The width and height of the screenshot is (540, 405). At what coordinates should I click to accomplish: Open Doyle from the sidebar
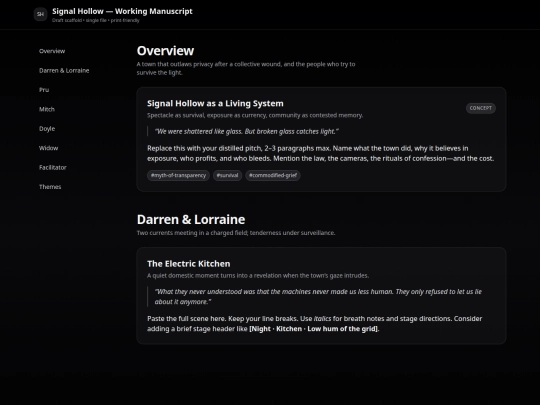point(47,128)
